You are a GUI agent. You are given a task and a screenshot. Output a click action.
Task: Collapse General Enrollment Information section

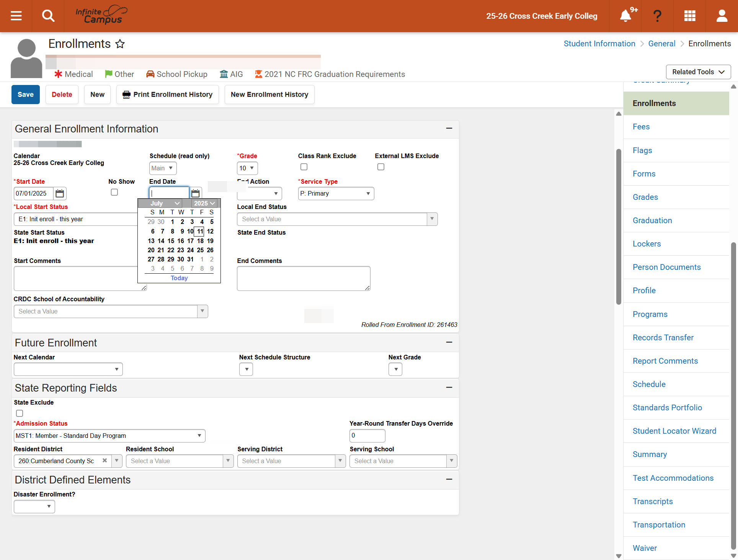[x=449, y=128]
